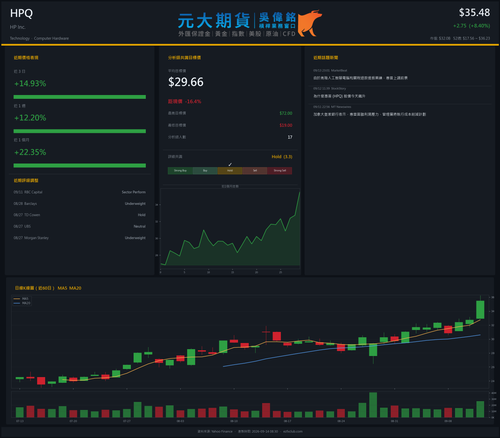The height and width of the screenshot is (438, 500).
Task: Click the Morgan Stanley rating row
Action: (x=80, y=238)
